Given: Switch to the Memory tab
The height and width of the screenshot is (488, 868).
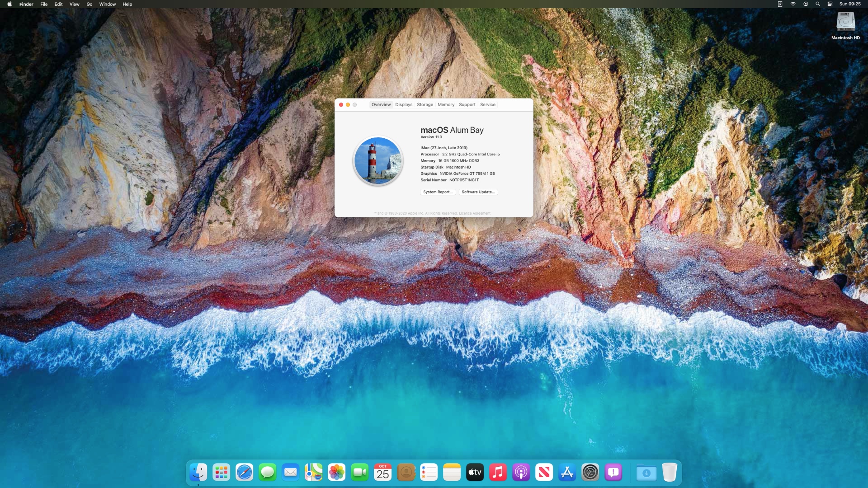Looking at the screenshot, I should [x=446, y=104].
